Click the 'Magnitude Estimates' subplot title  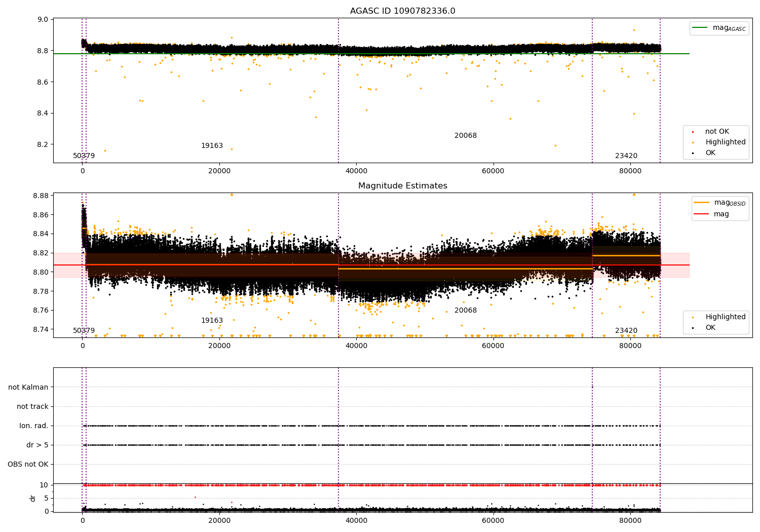(402, 186)
